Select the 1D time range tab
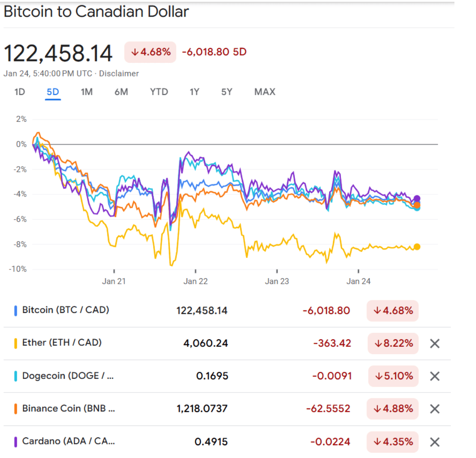The image size is (476, 458). tap(20, 92)
